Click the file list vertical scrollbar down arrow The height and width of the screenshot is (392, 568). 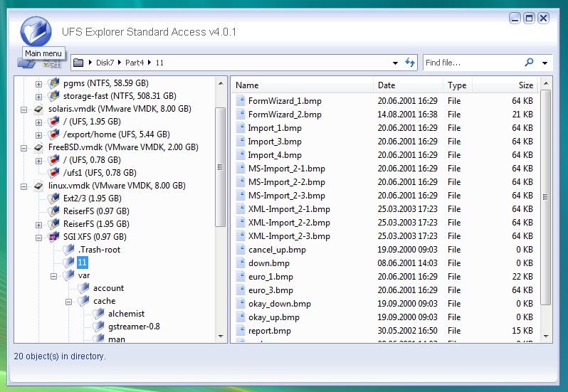click(x=546, y=337)
